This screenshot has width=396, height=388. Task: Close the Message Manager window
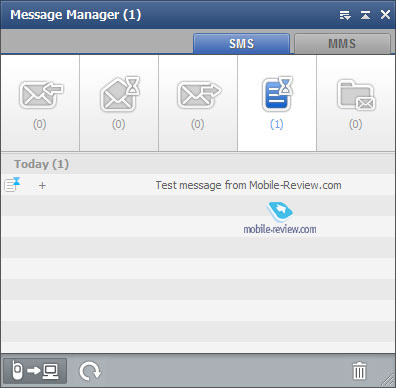pyautogui.click(x=386, y=15)
